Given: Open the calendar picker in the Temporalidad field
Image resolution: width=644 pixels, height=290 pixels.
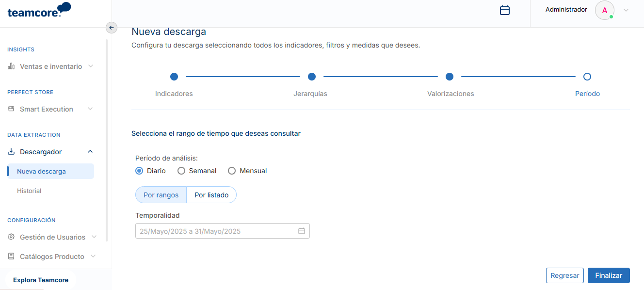Looking at the screenshot, I should pyautogui.click(x=301, y=231).
